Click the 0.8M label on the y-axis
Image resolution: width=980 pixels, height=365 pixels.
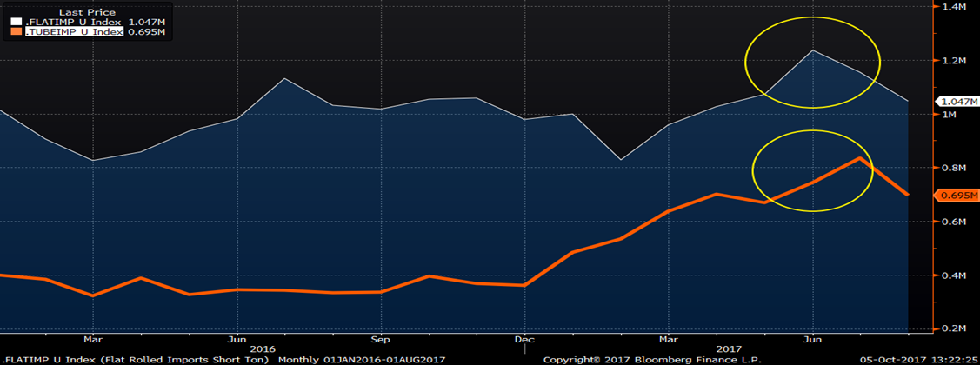tap(954, 168)
